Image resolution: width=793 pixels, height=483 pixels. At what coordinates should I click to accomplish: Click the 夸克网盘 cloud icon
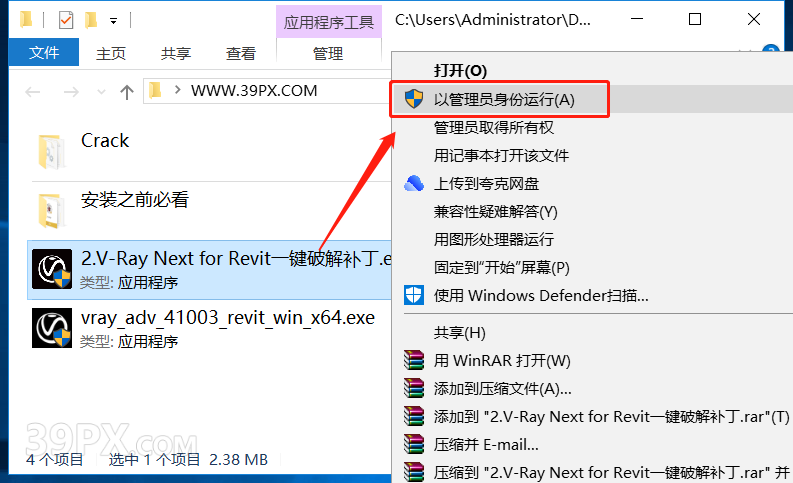pos(414,183)
